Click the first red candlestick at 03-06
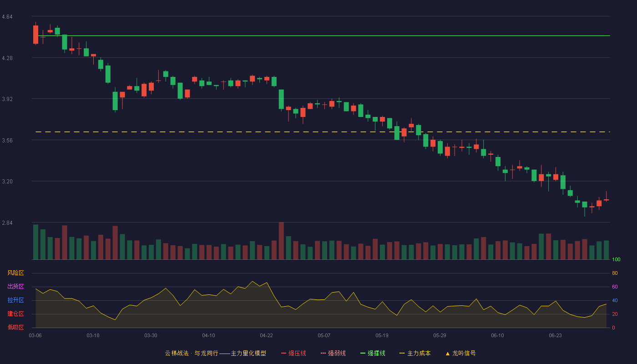Image resolution: width=637 pixels, height=364 pixels. pyautogui.click(x=35, y=34)
